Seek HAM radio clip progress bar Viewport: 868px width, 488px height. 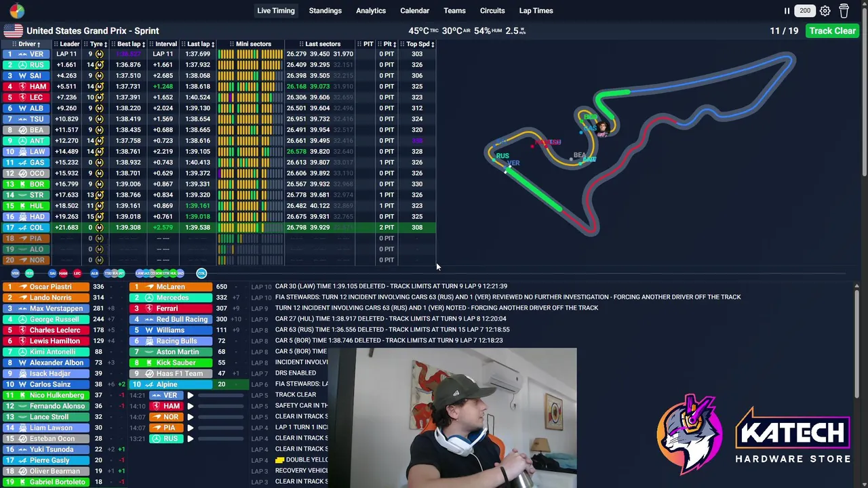[220, 406]
